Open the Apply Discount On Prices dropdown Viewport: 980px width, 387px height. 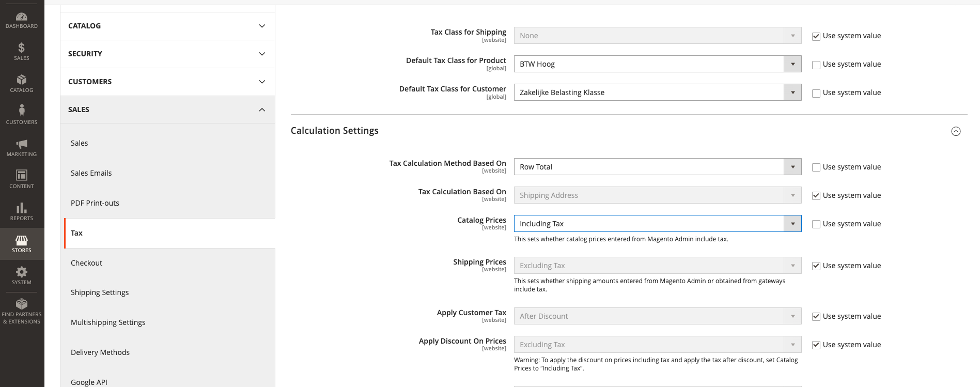(658, 345)
